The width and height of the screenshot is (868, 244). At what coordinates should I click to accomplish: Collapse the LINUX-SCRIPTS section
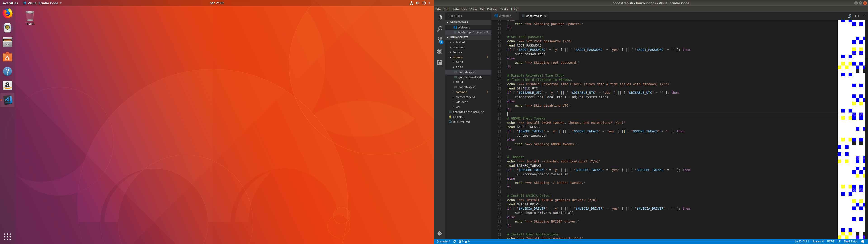pos(468,37)
